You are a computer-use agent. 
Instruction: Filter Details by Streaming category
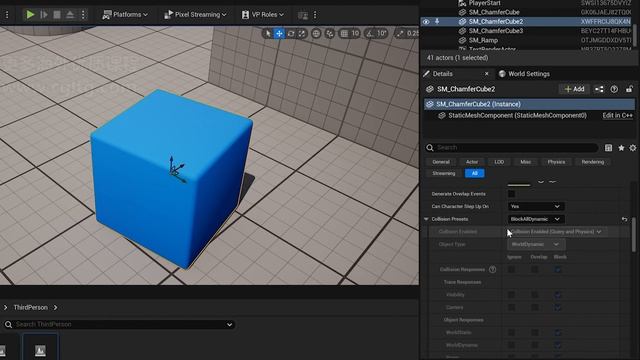pyautogui.click(x=444, y=173)
